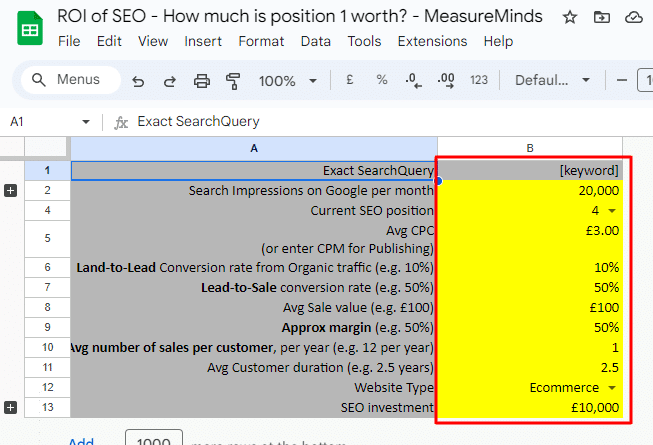Select the 2.5 customer duration cell
Screen dimensions: 653x445
(530, 368)
